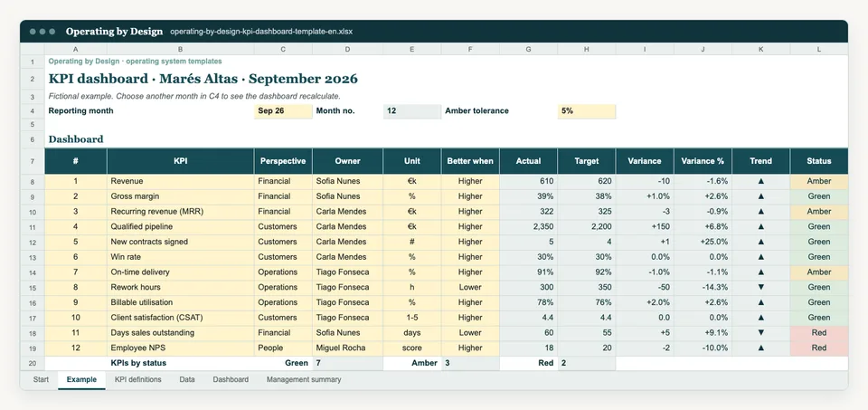Image resolution: width=868 pixels, height=410 pixels.
Task: Click the workbook file name in title bar
Action: click(x=261, y=32)
